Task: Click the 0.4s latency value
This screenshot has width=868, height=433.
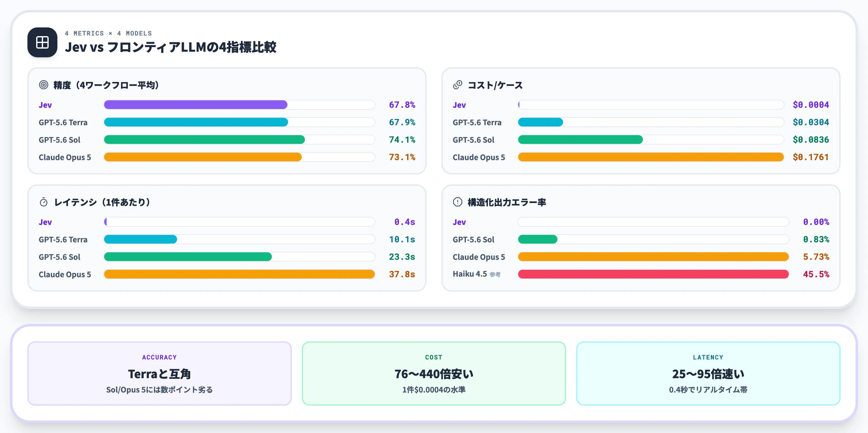Action: (405, 222)
